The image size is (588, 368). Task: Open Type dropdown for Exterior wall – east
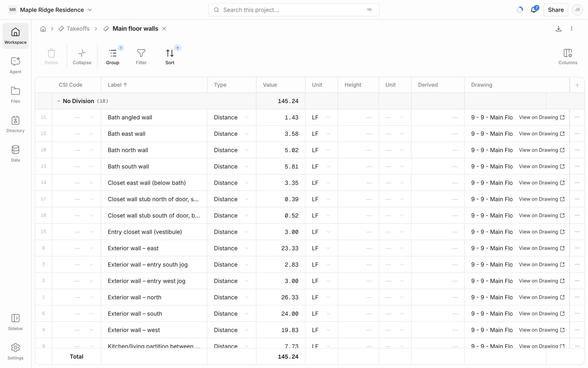tap(247, 248)
